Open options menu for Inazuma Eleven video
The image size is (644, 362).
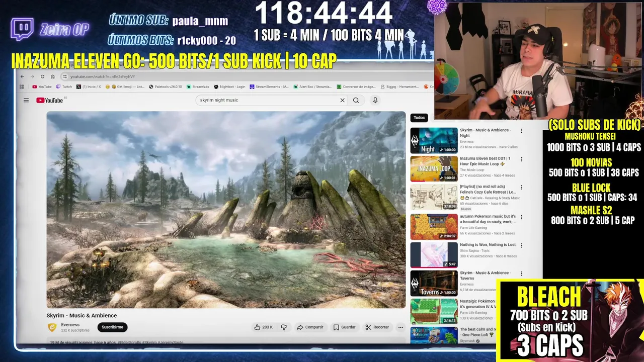tap(521, 159)
